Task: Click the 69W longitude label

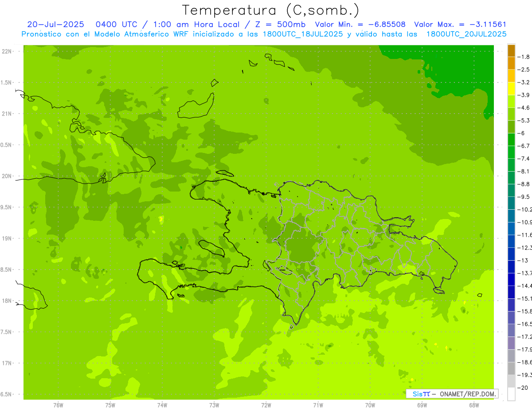Action: coord(422,405)
